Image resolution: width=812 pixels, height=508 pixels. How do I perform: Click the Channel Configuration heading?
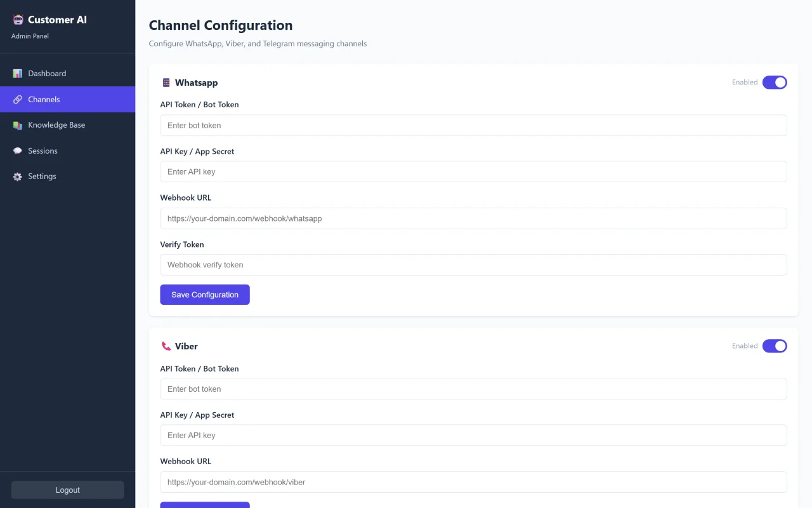pyautogui.click(x=221, y=25)
